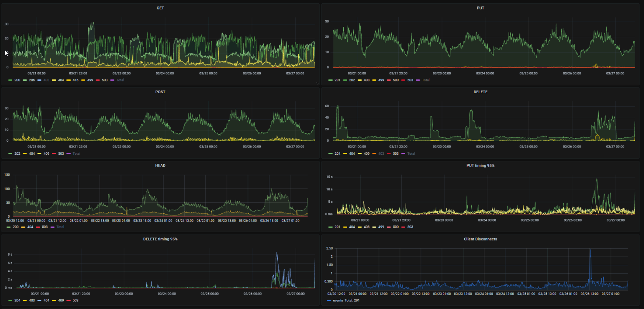Toggle the events series in Client Disconnects legend
This screenshot has width=644, height=309.
click(x=338, y=301)
